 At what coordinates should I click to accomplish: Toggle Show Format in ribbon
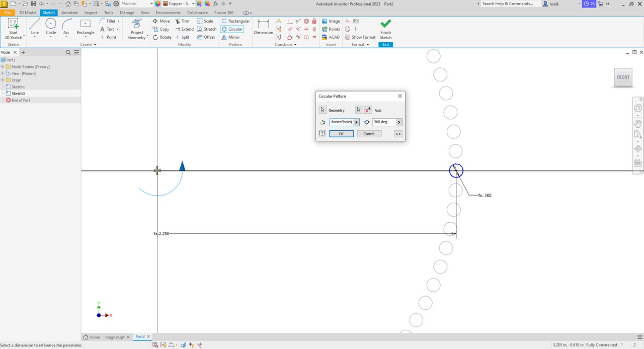[x=360, y=37]
